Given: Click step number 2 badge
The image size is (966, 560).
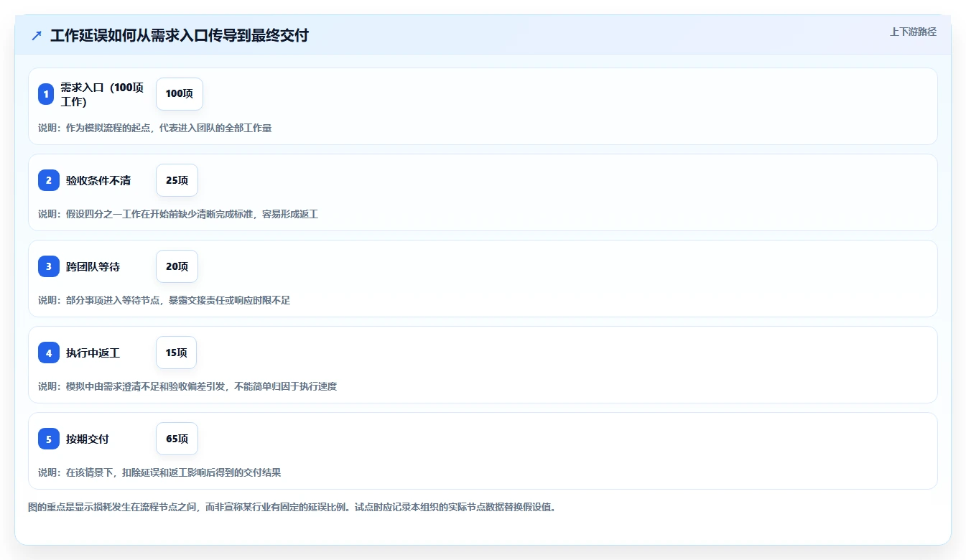Looking at the screenshot, I should click(x=49, y=180).
